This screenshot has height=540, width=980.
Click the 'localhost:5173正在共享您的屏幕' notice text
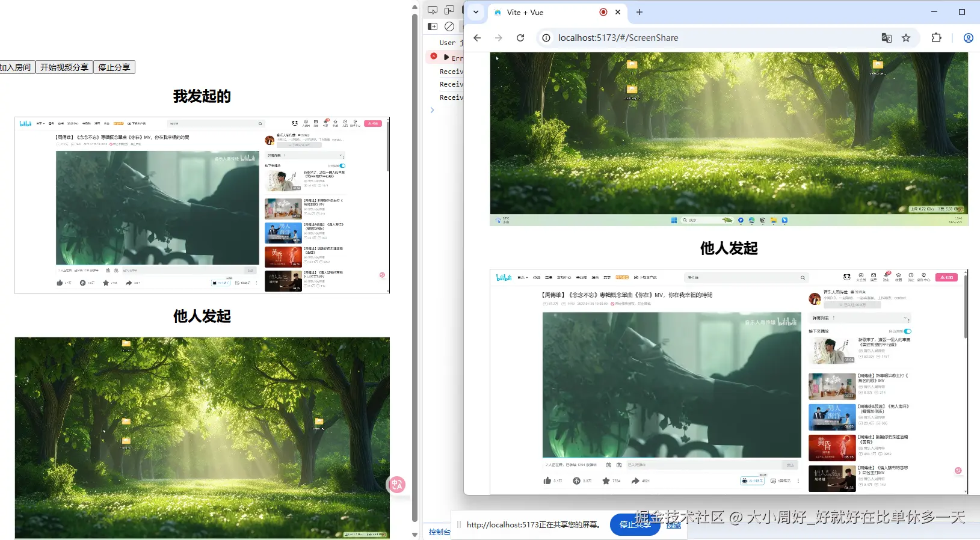click(535, 524)
